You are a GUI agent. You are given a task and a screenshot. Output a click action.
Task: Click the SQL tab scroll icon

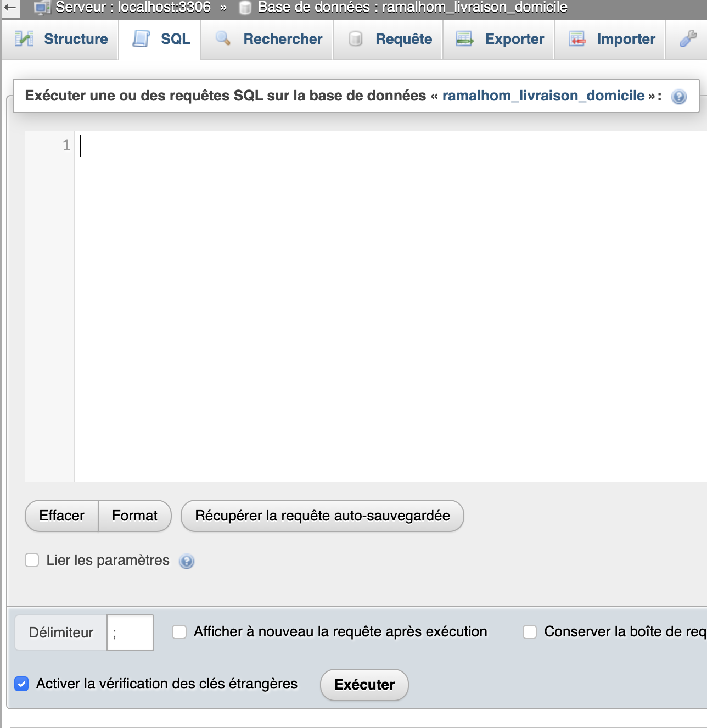[x=142, y=39]
